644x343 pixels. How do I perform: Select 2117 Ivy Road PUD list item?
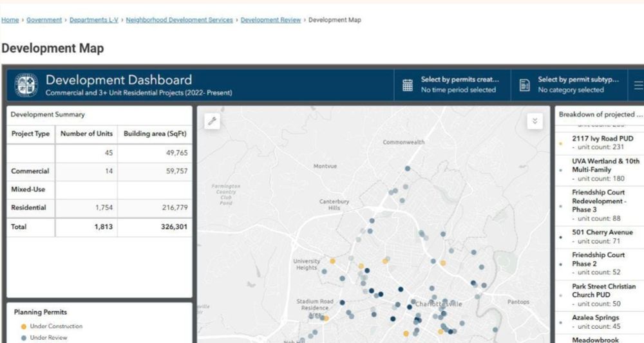coord(600,143)
